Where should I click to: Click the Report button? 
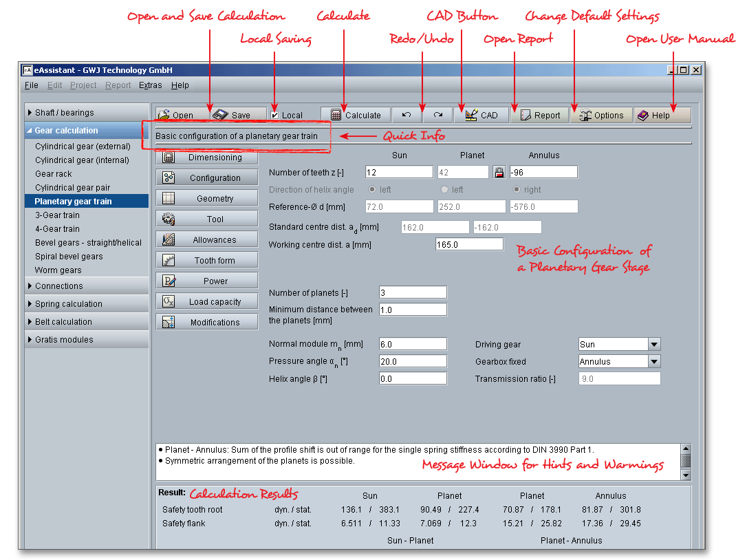[540, 116]
